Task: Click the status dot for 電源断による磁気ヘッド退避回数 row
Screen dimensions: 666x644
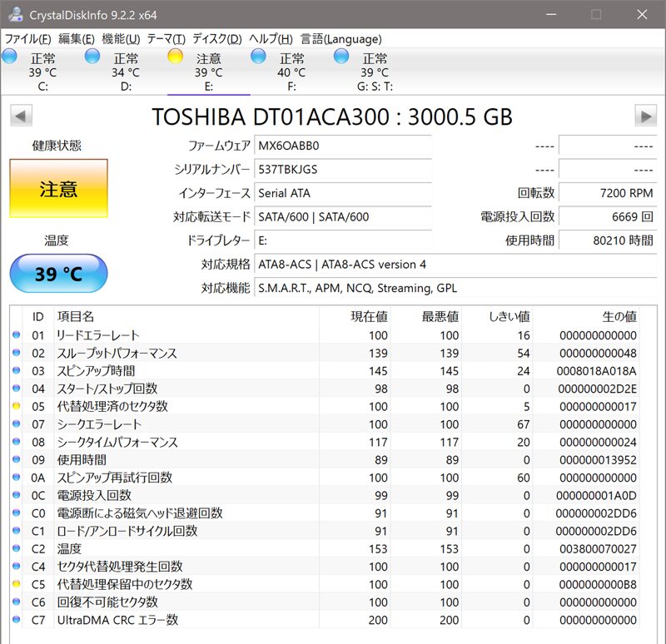Action: (16, 513)
